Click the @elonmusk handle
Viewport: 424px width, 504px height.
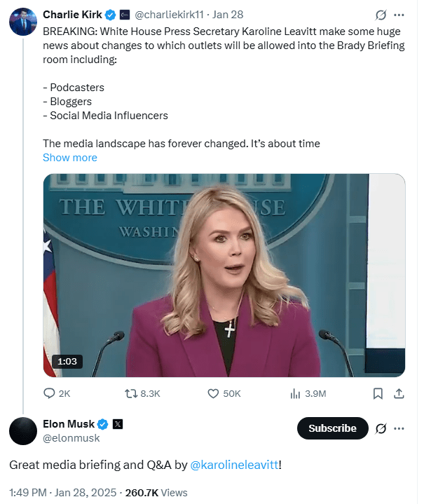coord(71,438)
